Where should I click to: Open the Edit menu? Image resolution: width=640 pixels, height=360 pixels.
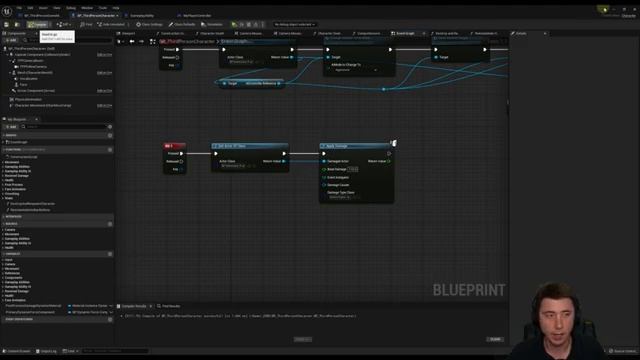point(30,8)
